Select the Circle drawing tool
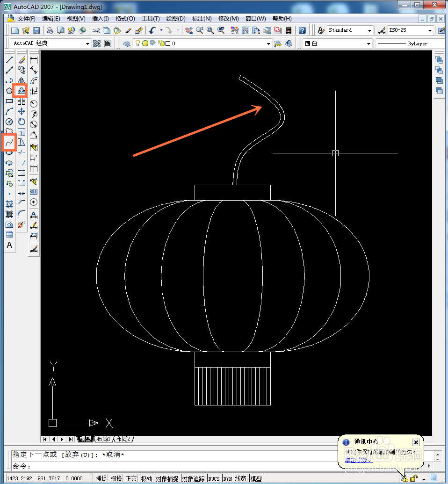Screen dimensions: 448x484 (x=9, y=122)
